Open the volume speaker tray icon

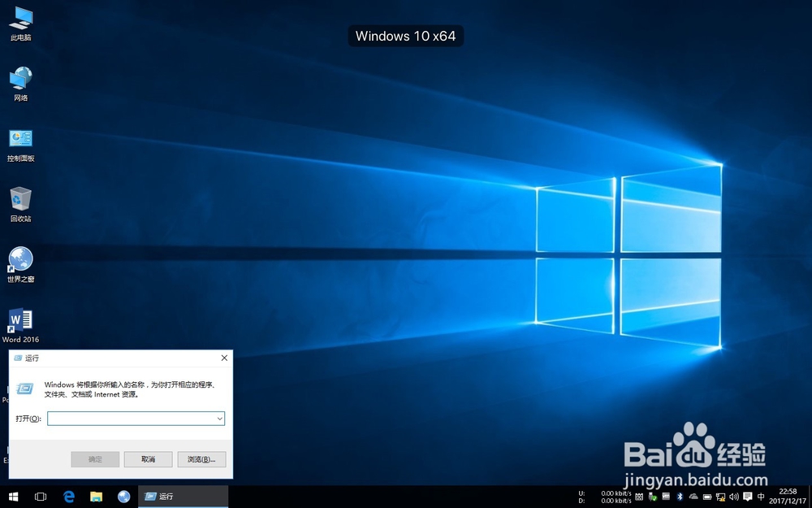(734, 497)
